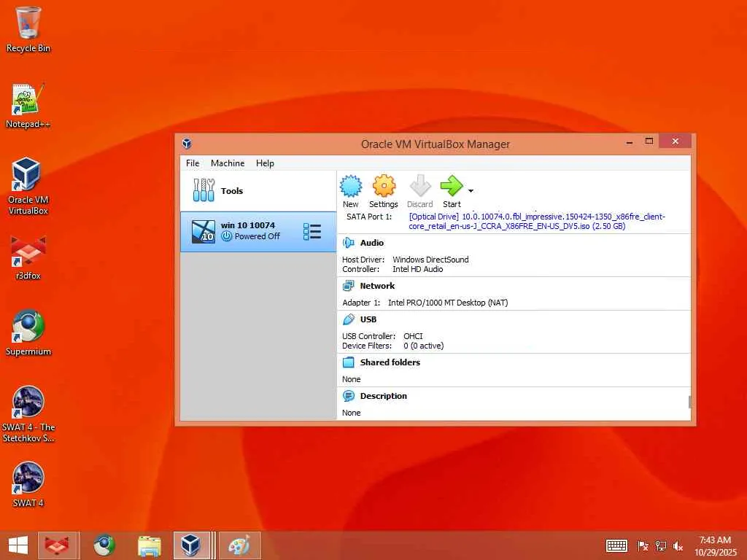Click the optical drive ISO file link
Viewport: 747px width, 560px height.
click(x=537, y=222)
